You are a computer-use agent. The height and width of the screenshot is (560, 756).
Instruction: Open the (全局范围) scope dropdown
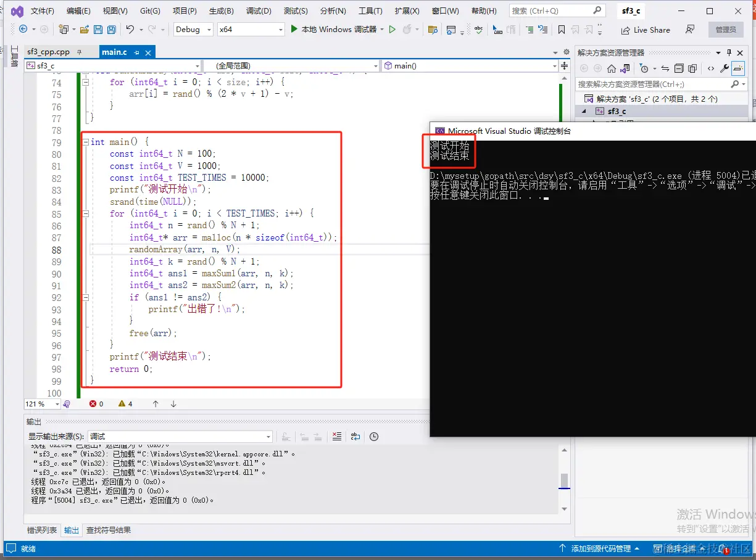pyautogui.click(x=291, y=65)
